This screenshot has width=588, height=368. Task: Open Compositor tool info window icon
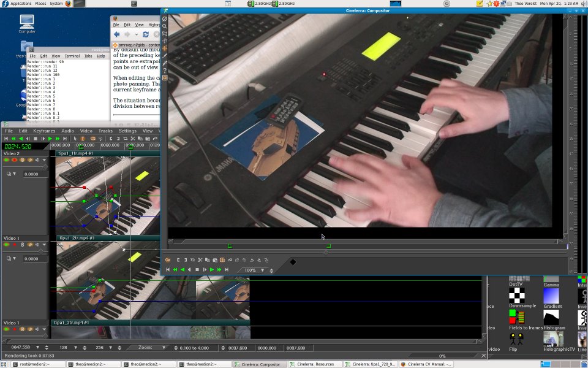pyautogui.click(x=165, y=71)
